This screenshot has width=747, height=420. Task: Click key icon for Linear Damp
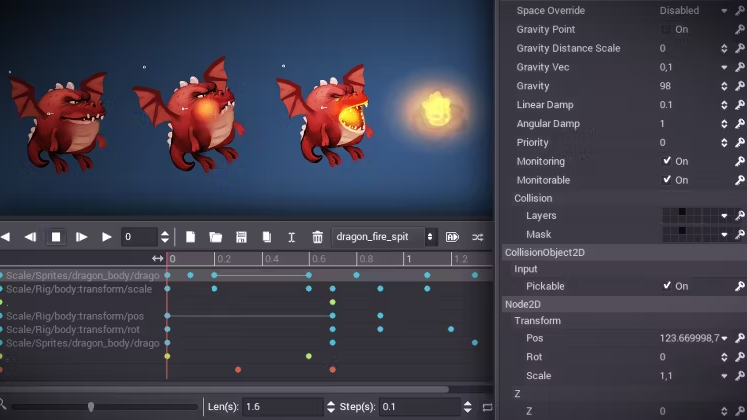tap(740, 105)
